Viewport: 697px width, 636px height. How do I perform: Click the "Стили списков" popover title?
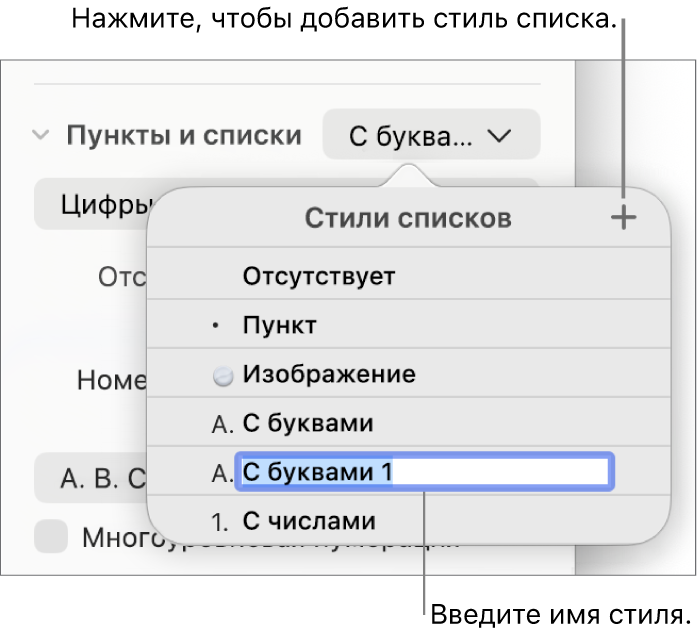pos(408,218)
